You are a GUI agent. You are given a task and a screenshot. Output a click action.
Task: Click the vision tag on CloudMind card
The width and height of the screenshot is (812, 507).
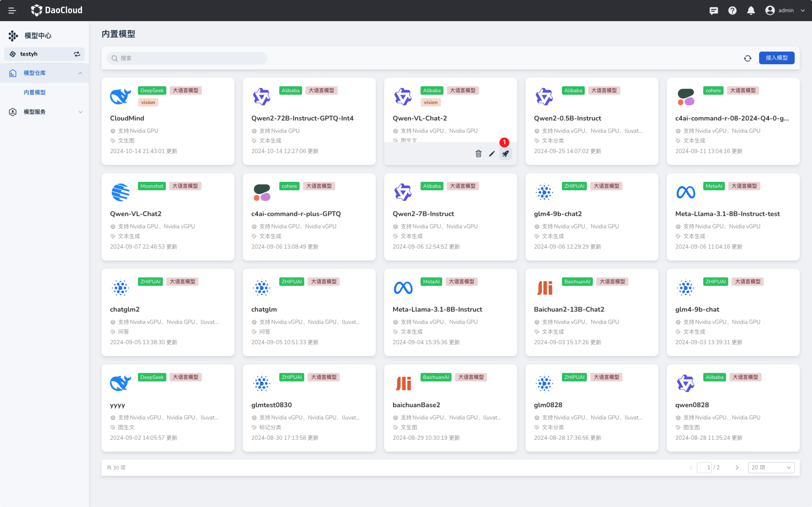pyautogui.click(x=148, y=102)
